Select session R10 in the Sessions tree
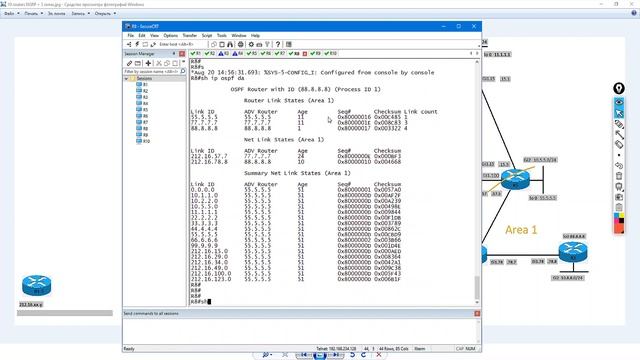Viewport: 640px width, 360px height. click(143, 141)
